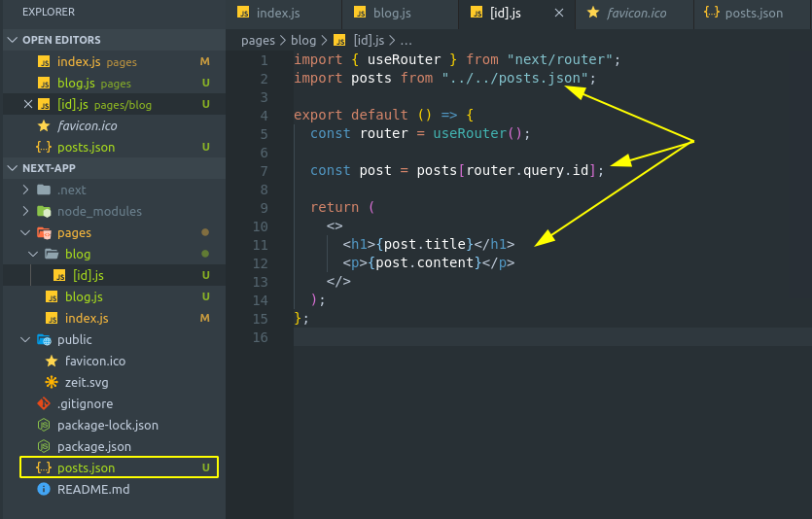The width and height of the screenshot is (812, 519).
Task: Collapse the pages folder chevron
Action: pyautogui.click(x=25, y=233)
